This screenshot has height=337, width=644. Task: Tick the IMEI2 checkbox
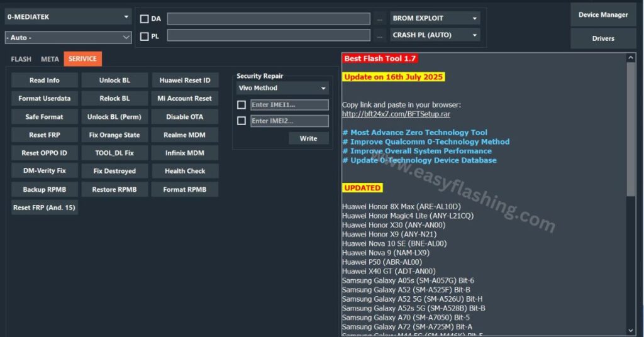241,121
